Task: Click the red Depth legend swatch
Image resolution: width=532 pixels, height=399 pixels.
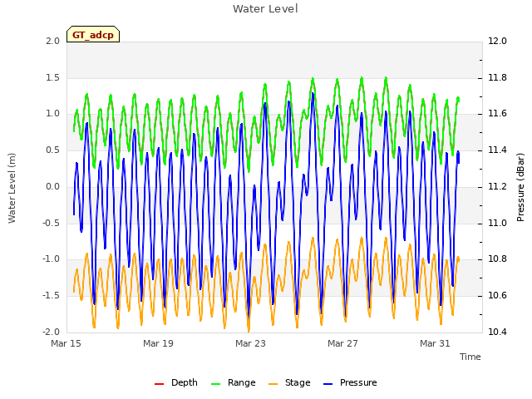Action: point(159,384)
